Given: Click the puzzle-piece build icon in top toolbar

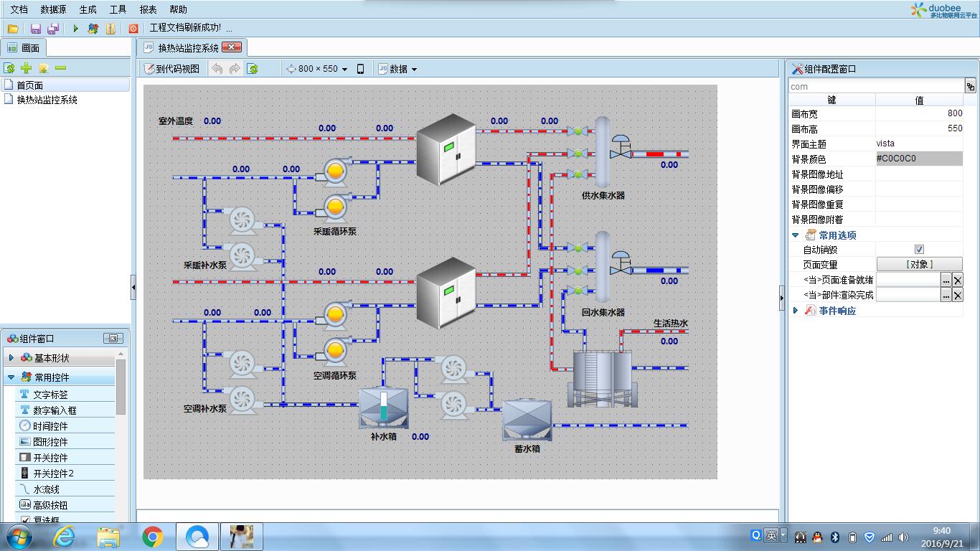Looking at the screenshot, I should tap(93, 29).
